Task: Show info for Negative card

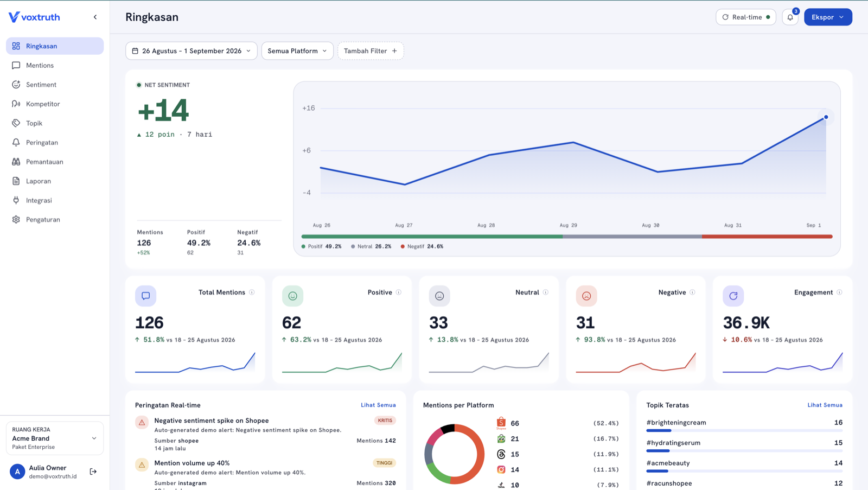Action: (x=693, y=292)
